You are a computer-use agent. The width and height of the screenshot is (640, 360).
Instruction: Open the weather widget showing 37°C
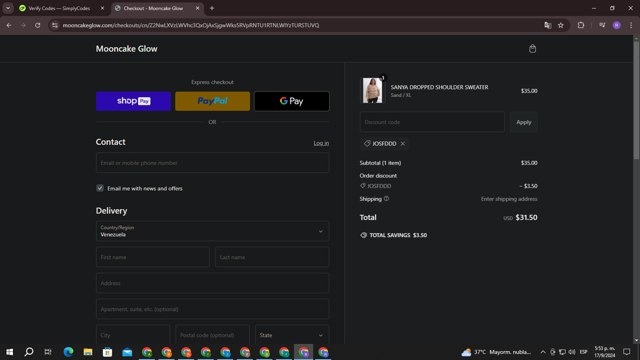tap(496, 352)
